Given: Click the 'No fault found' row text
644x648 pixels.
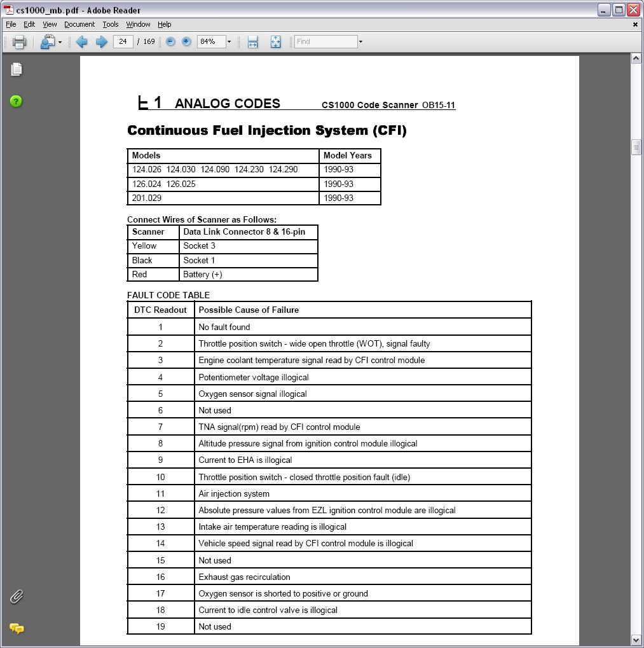Looking at the screenshot, I should (x=224, y=327).
